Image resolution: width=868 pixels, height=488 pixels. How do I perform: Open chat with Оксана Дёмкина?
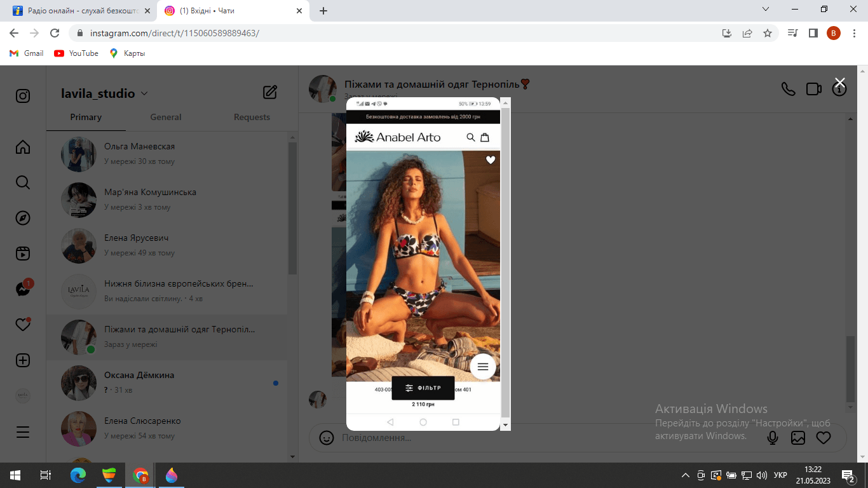click(167, 383)
